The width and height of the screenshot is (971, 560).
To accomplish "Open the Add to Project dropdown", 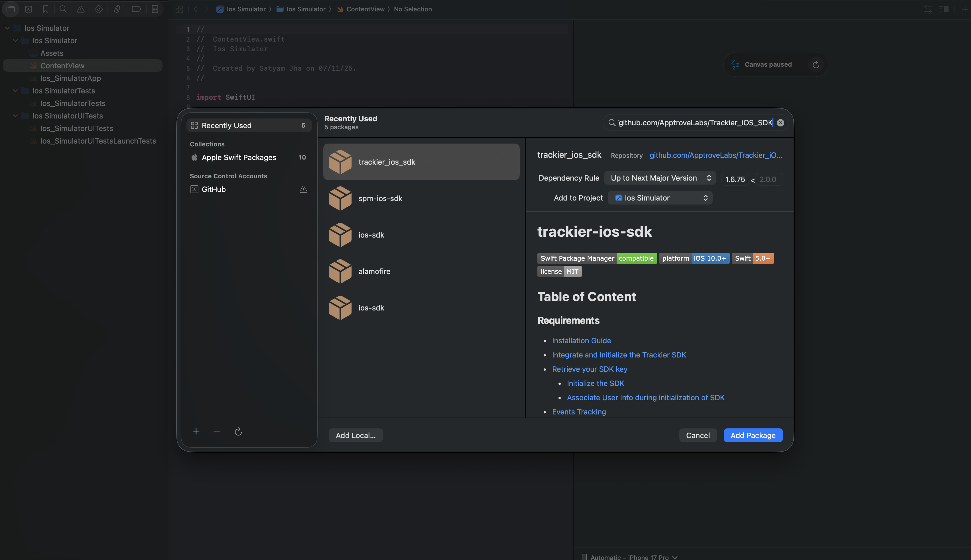I will pyautogui.click(x=660, y=198).
